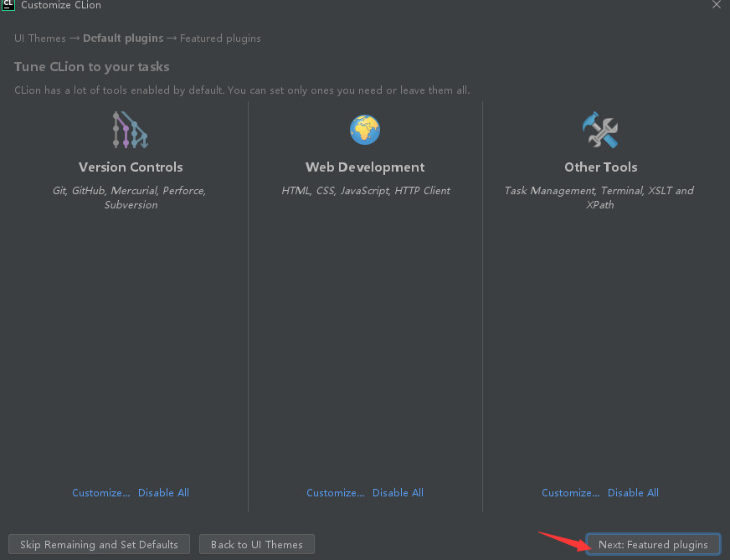Click the Web Development heading
730x560 pixels.
(365, 167)
